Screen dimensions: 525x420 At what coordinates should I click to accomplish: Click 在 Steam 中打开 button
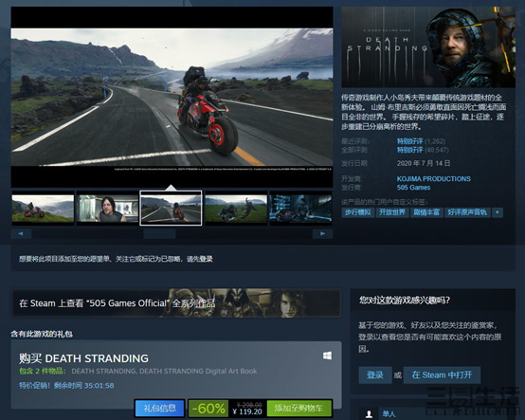click(442, 374)
